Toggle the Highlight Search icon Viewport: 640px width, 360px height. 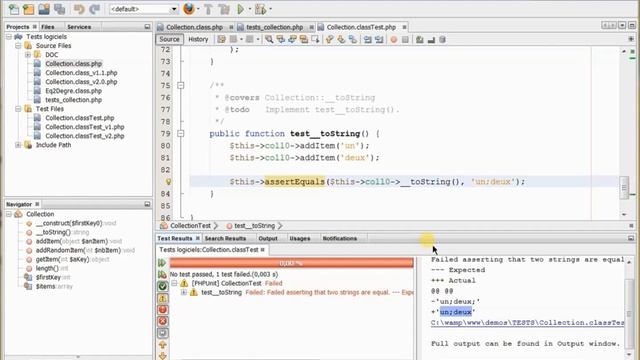point(304,39)
